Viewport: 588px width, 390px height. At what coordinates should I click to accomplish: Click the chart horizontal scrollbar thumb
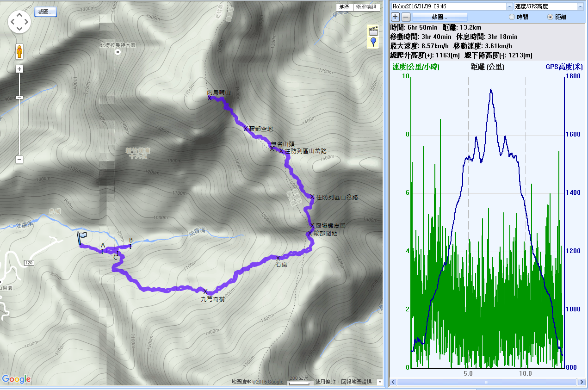[x=486, y=383]
